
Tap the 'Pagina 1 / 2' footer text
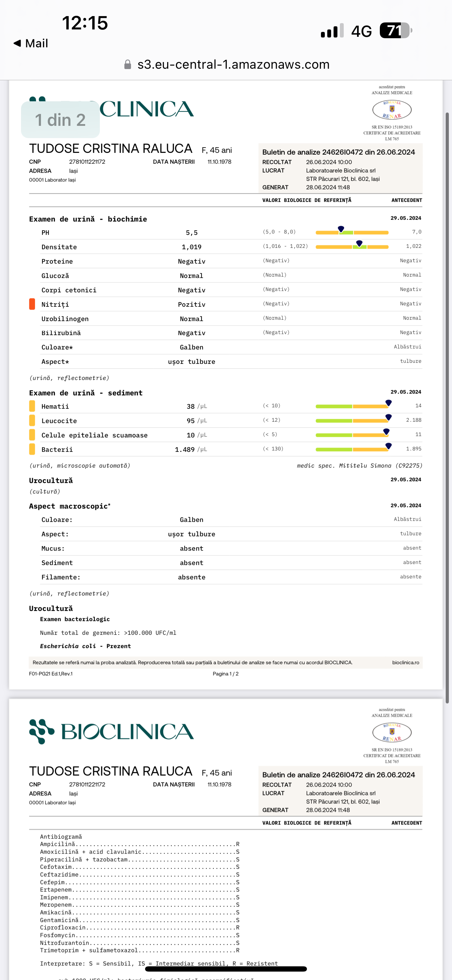click(x=226, y=674)
